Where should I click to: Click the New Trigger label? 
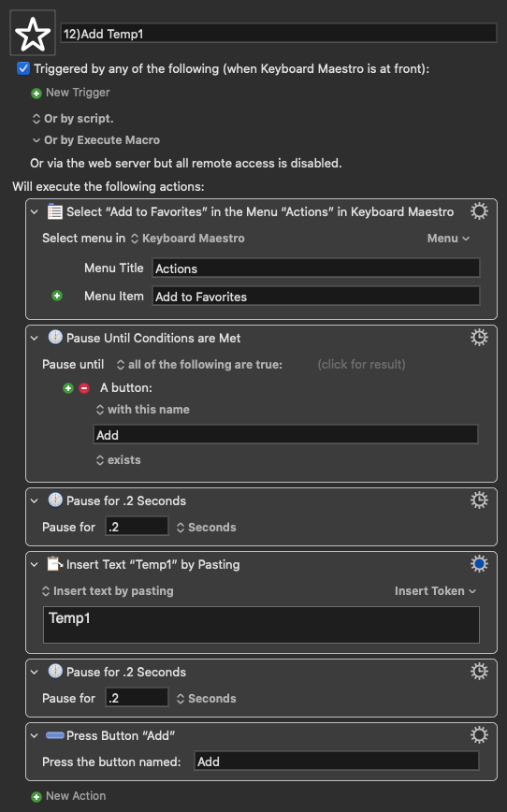(78, 93)
